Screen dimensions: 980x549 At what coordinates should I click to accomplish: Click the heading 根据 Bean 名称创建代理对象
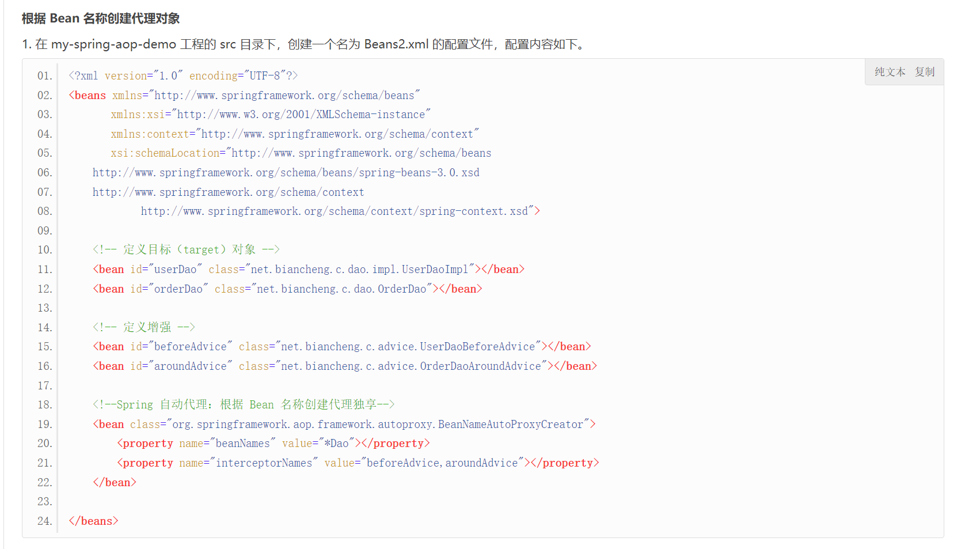pos(101,18)
